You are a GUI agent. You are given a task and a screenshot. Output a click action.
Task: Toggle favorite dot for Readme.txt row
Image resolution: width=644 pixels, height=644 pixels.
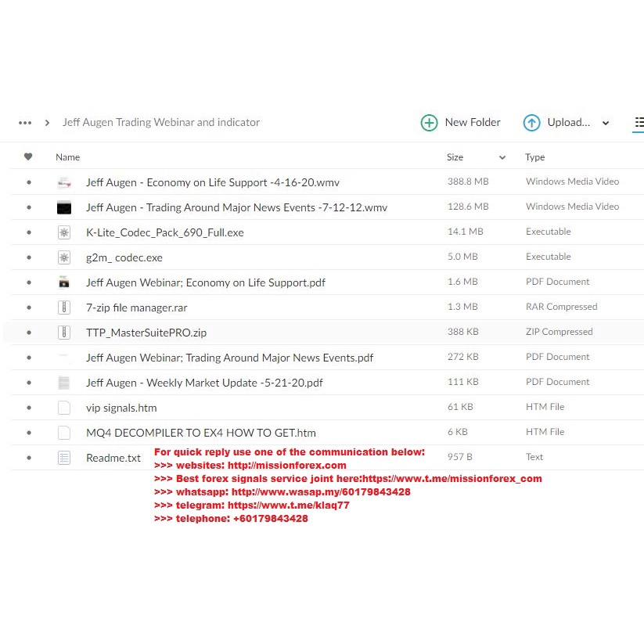point(29,458)
